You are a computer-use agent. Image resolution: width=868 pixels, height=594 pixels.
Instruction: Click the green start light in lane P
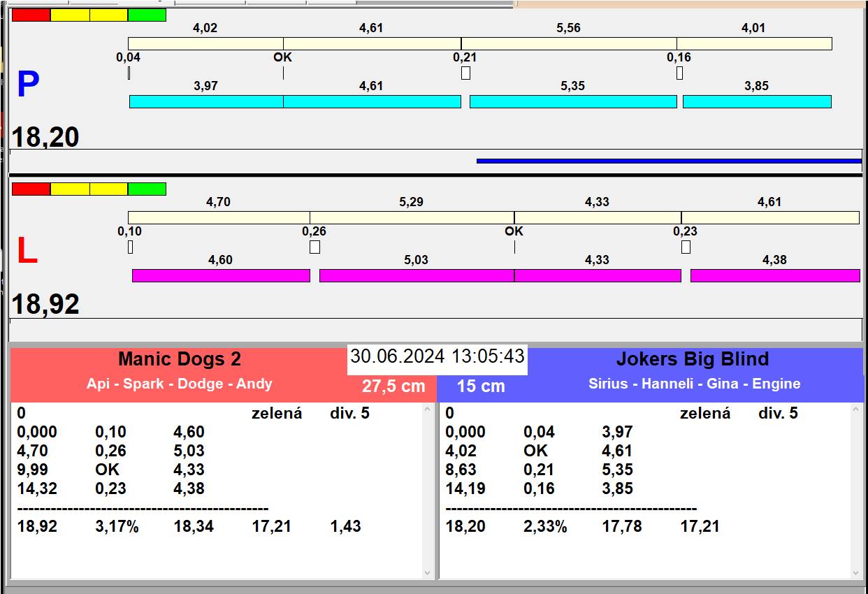[147, 15]
